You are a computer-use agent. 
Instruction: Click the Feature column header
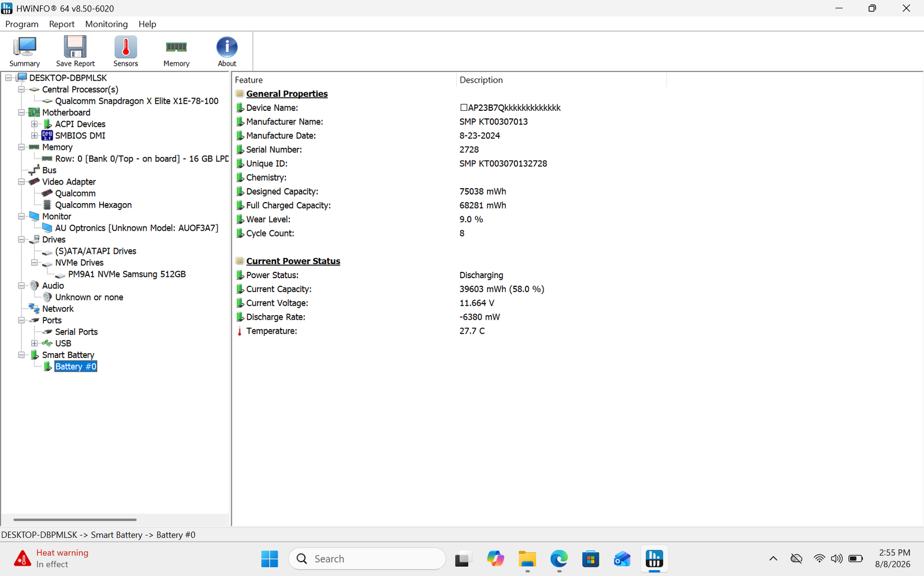click(344, 80)
